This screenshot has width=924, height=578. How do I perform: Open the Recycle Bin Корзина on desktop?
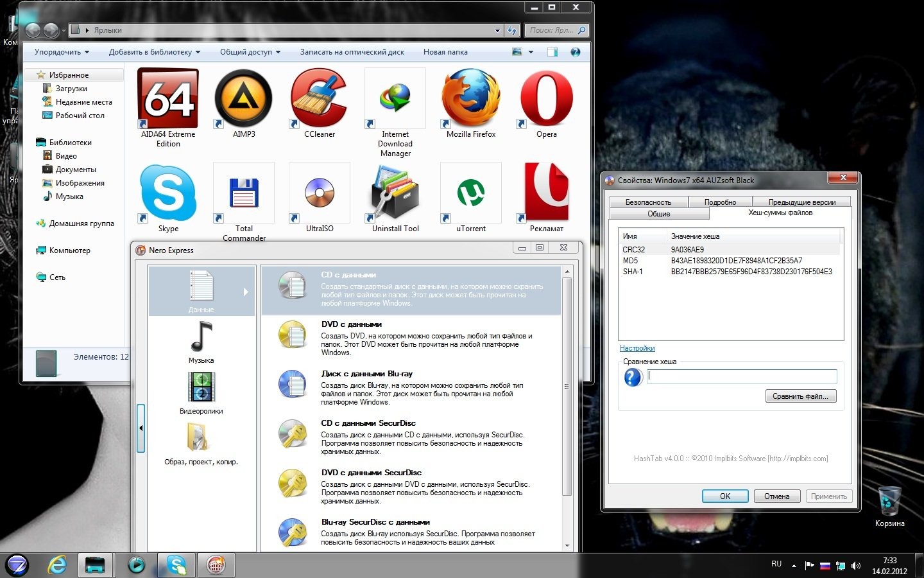889,506
